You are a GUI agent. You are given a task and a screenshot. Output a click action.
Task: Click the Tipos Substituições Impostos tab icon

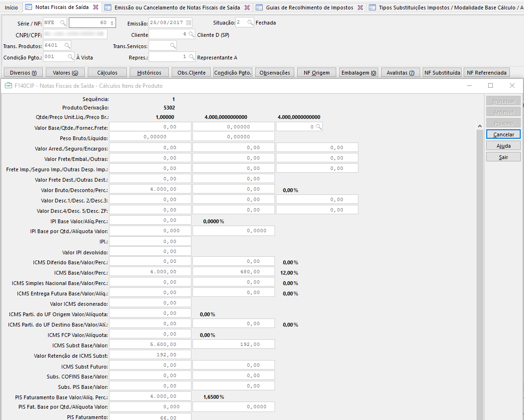click(372, 8)
